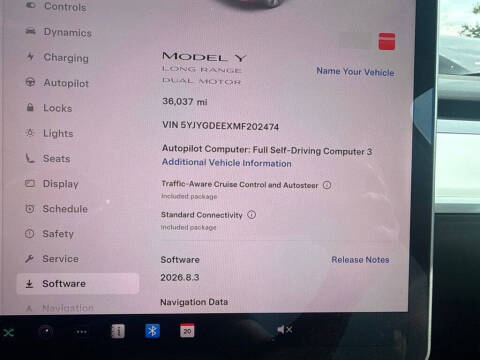
Task: Click the Seats icon
Action: [30, 158]
